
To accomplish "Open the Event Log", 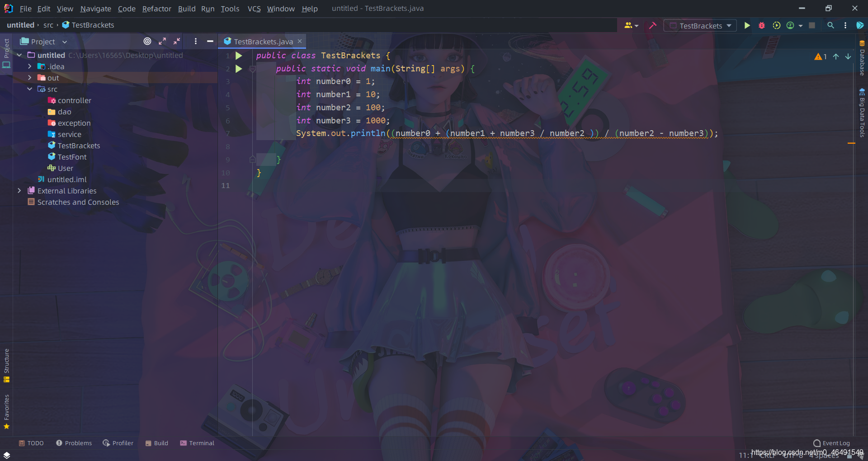I will click(x=832, y=443).
